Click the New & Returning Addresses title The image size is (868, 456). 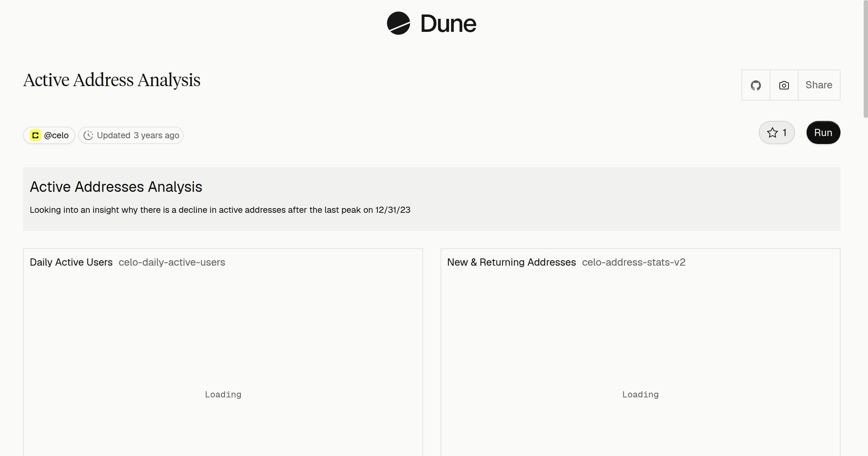pos(511,262)
